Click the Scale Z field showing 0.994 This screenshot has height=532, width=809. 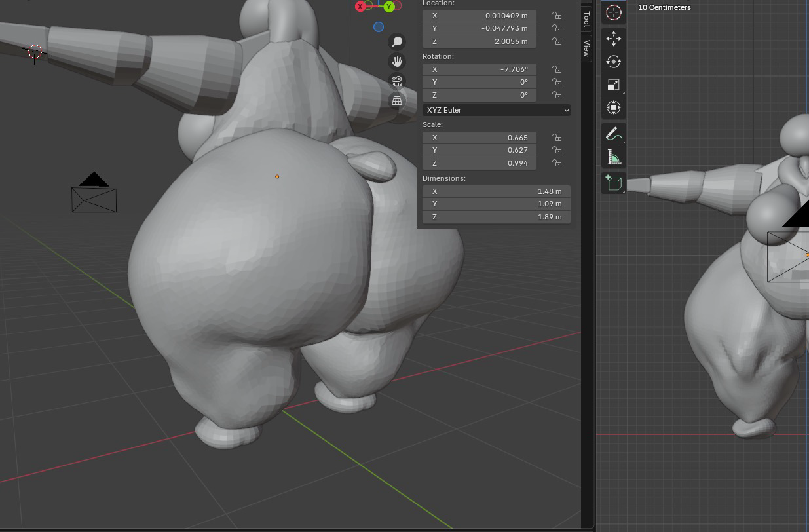pyautogui.click(x=480, y=163)
